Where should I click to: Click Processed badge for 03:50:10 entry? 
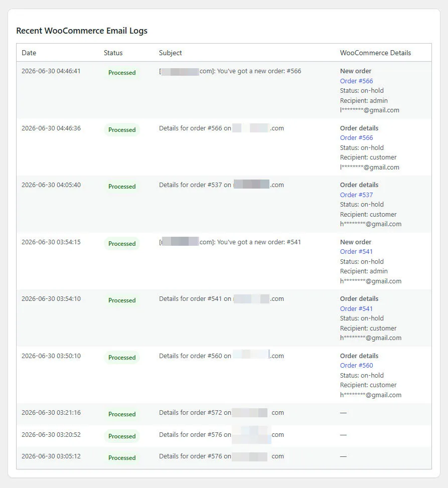pyautogui.click(x=122, y=357)
